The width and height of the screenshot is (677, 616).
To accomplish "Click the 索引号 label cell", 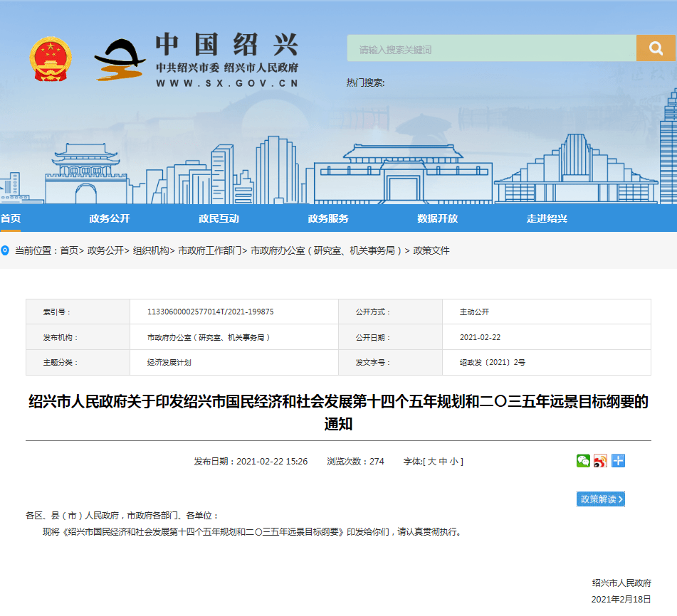I will coord(78,312).
